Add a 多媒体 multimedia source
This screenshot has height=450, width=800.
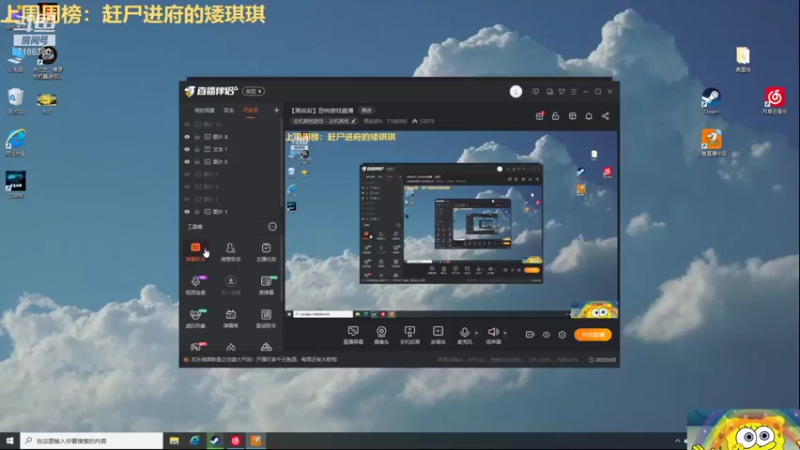438,335
